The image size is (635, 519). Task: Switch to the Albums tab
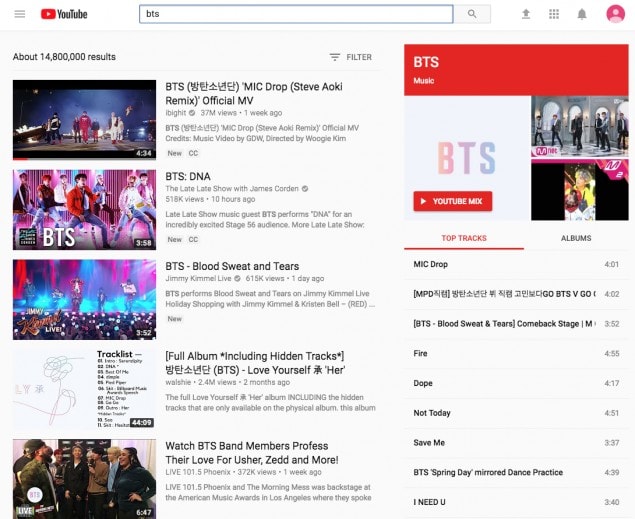click(x=575, y=238)
